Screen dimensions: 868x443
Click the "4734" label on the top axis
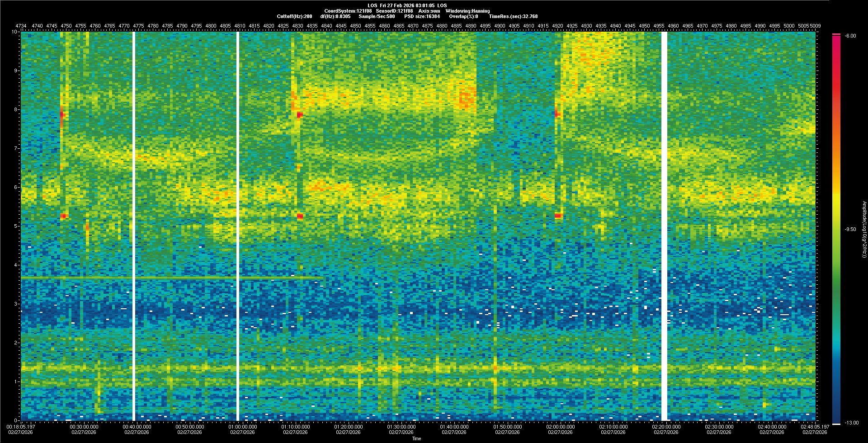21,26
